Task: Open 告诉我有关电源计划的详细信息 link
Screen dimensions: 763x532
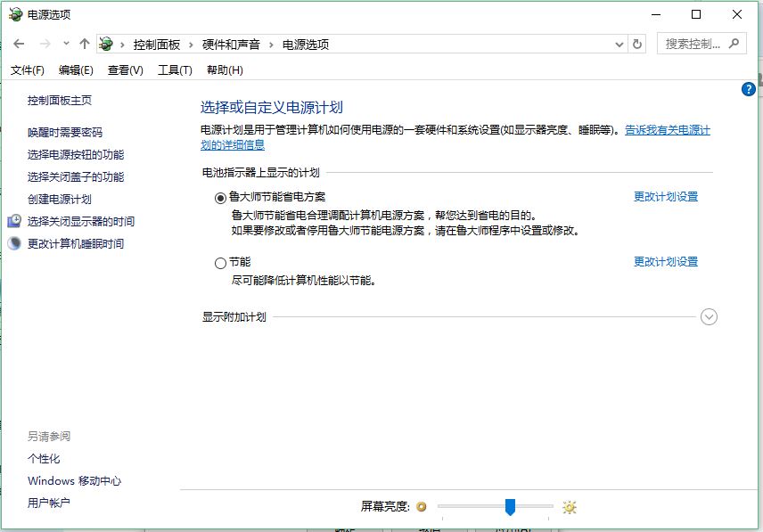Action: pyautogui.click(x=667, y=130)
